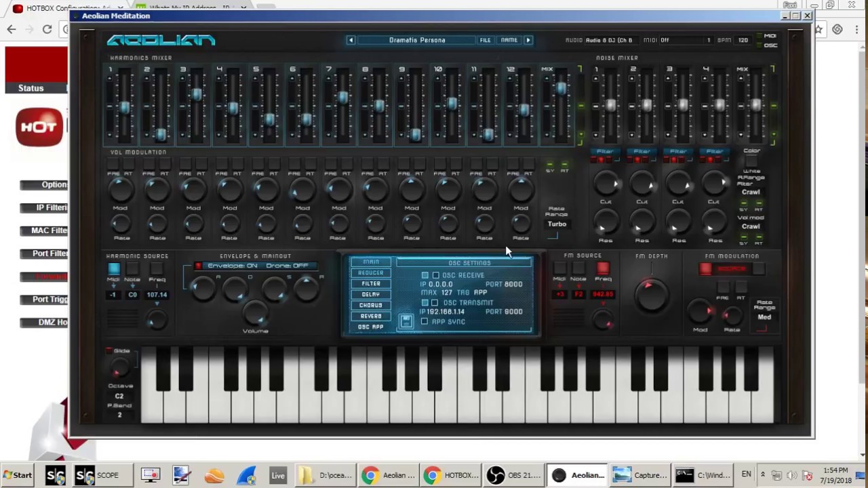The width and height of the screenshot is (868, 488).
Task: Click the floppy disk save icon
Action: click(x=406, y=322)
